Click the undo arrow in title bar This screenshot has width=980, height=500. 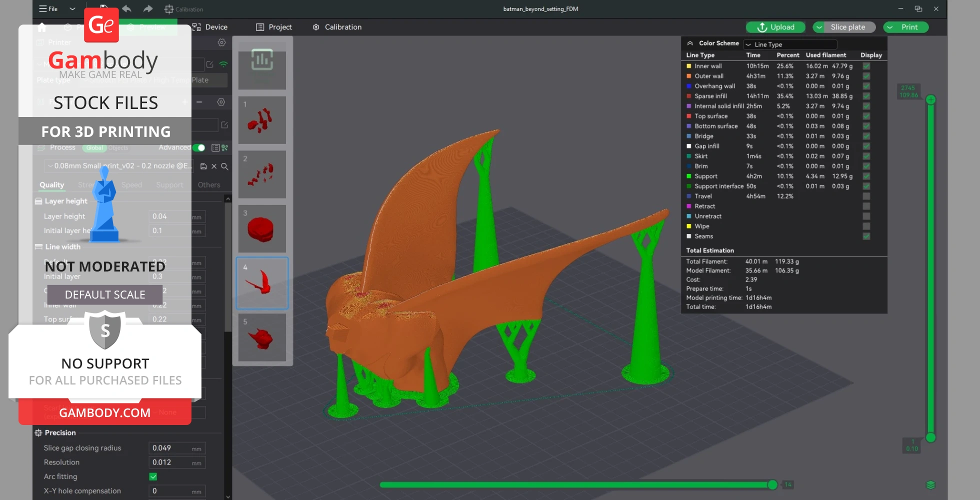pyautogui.click(x=126, y=8)
